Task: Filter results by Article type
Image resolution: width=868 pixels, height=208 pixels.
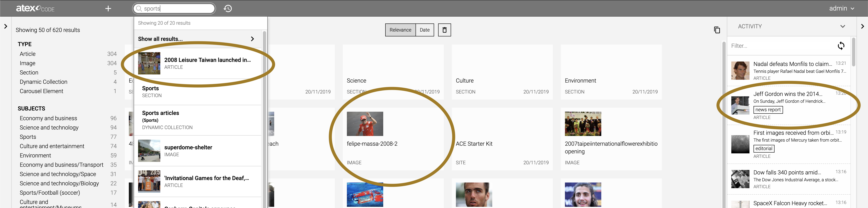Action: click(28, 54)
